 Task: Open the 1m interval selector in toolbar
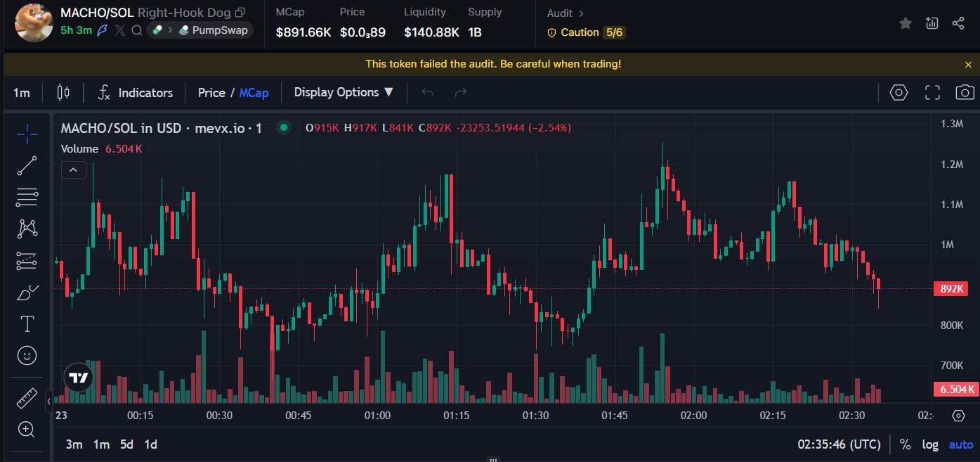(x=22, y=93)
